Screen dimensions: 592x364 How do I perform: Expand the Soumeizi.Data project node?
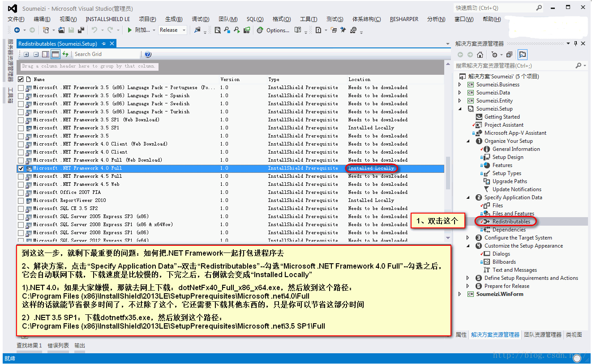(459, 93)
